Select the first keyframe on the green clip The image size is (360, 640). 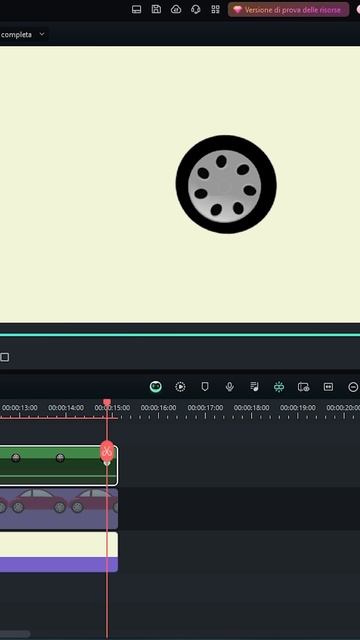coord(16,458)
